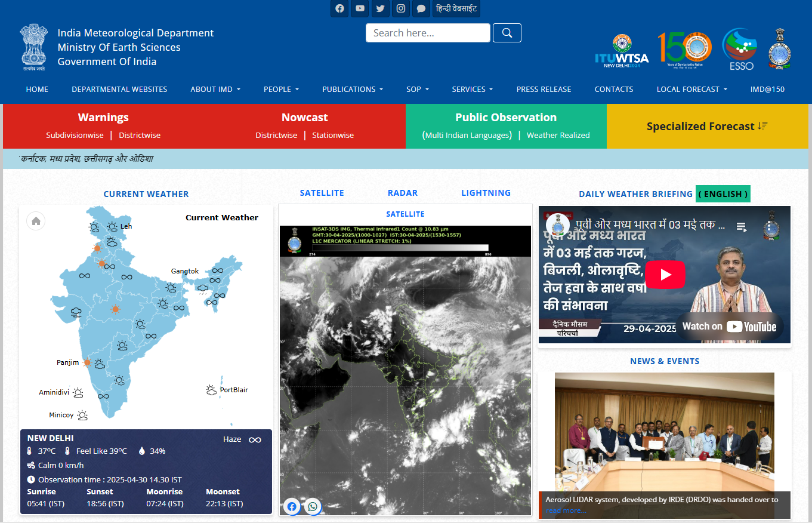Image resolution: width=812 pixels, height=523 pixels.
Task: Open the Instagram icon in top bar
Action: pos(401,8)
